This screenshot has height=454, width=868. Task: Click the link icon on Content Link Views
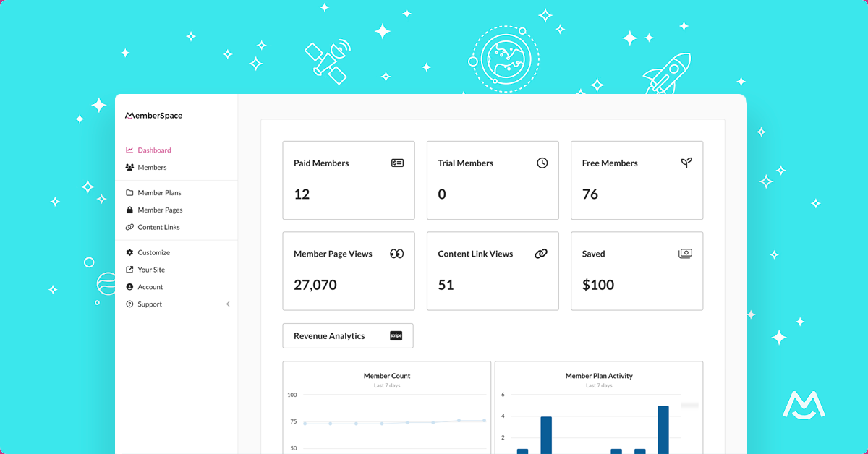(x=540, y=254)
